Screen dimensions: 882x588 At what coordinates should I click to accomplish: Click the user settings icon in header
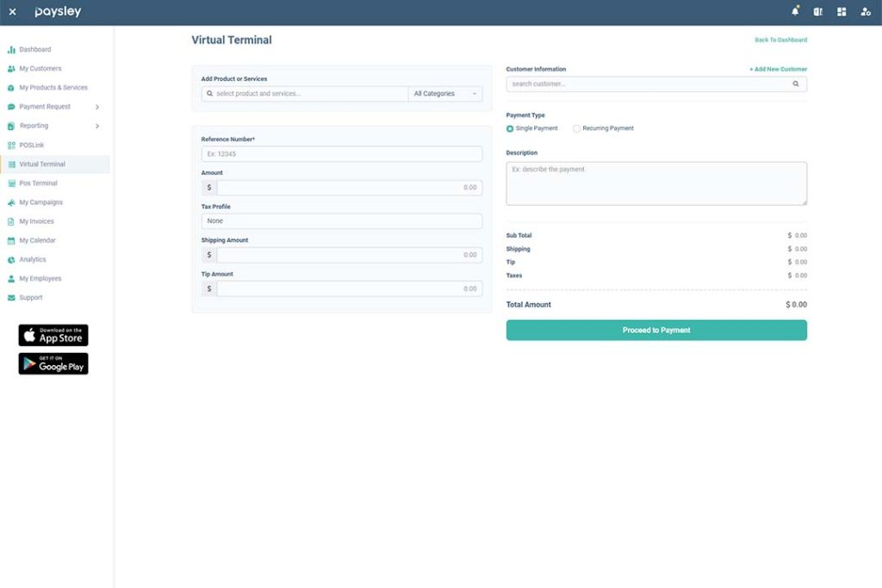click(x=866, y=12)
